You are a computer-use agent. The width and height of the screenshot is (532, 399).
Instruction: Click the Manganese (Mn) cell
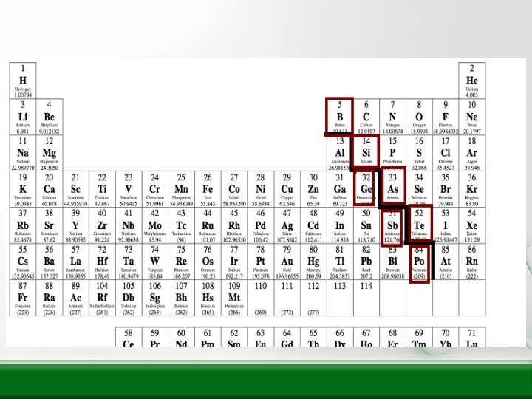pos(182,189)
